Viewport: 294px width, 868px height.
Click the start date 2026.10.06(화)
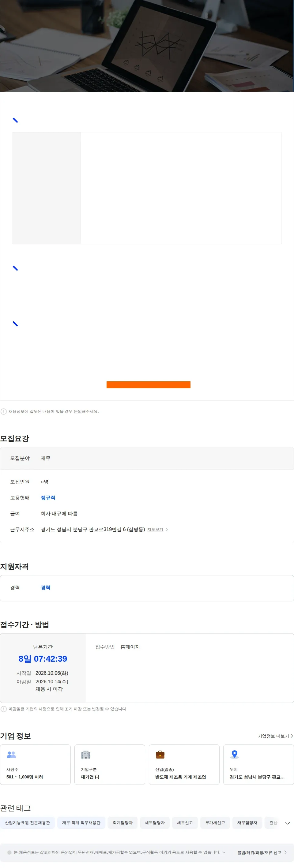52,673
